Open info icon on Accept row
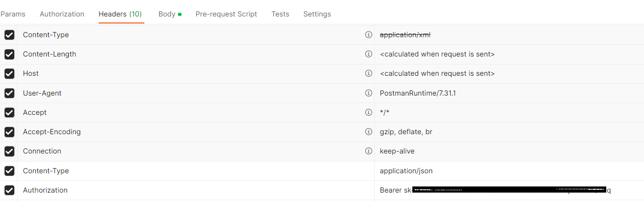 369,113
